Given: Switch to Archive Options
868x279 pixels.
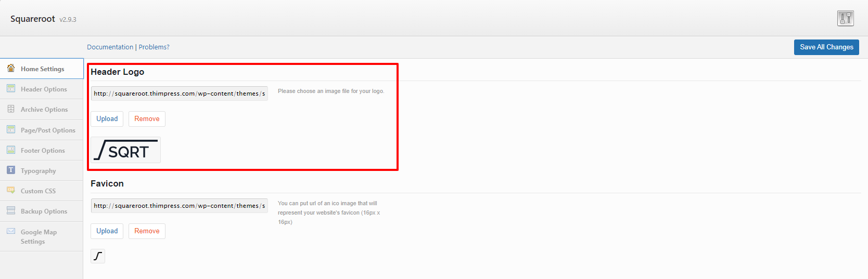Looking at the screenshot, I should (x=42, y=109).
